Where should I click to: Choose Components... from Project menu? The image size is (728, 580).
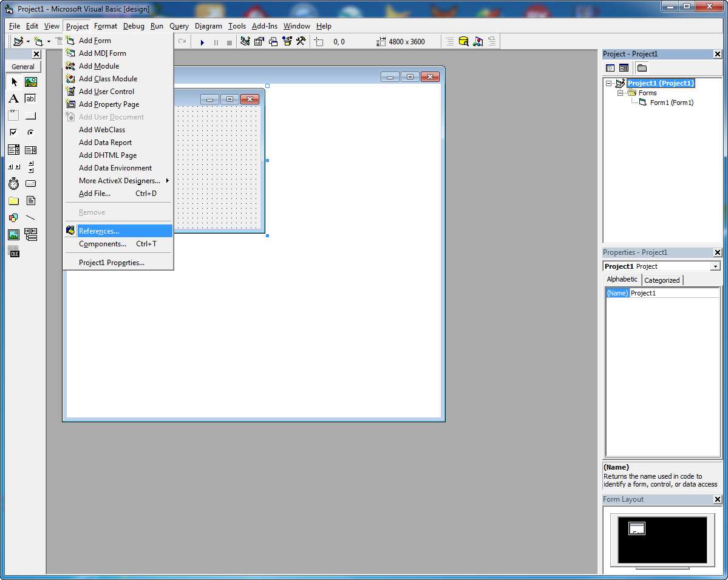point(119,244)
